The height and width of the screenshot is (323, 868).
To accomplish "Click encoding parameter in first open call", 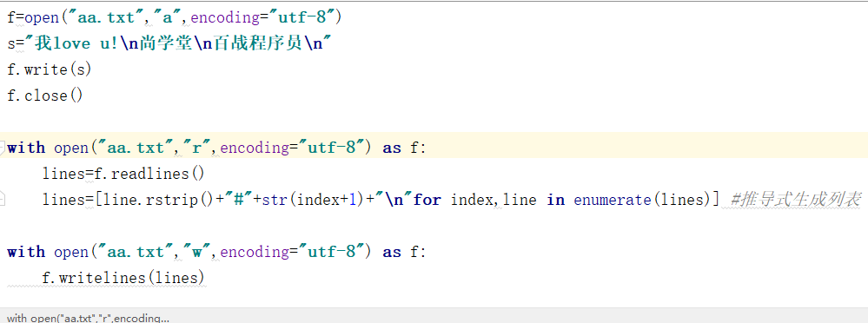I will [225, 17].
